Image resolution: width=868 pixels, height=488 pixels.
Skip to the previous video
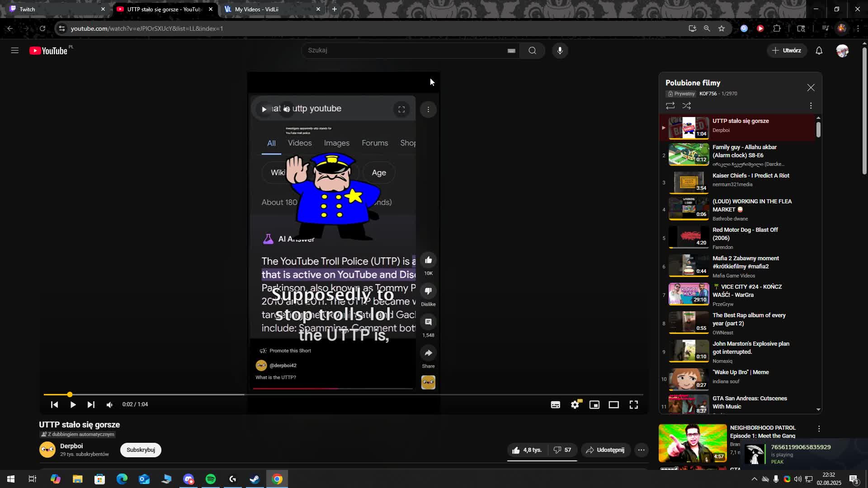click(x=54, y=404)
